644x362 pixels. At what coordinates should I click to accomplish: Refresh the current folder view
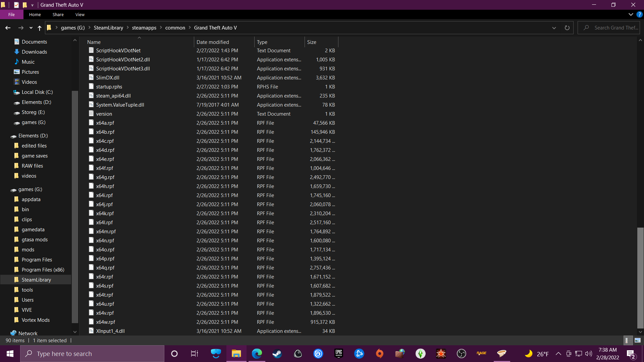(x=567, y=28)
